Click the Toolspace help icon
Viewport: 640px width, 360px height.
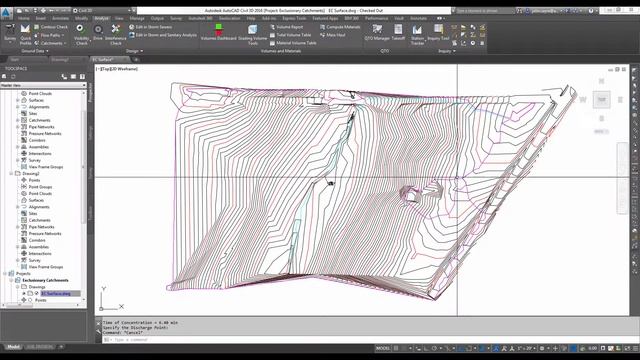(82, 76)
